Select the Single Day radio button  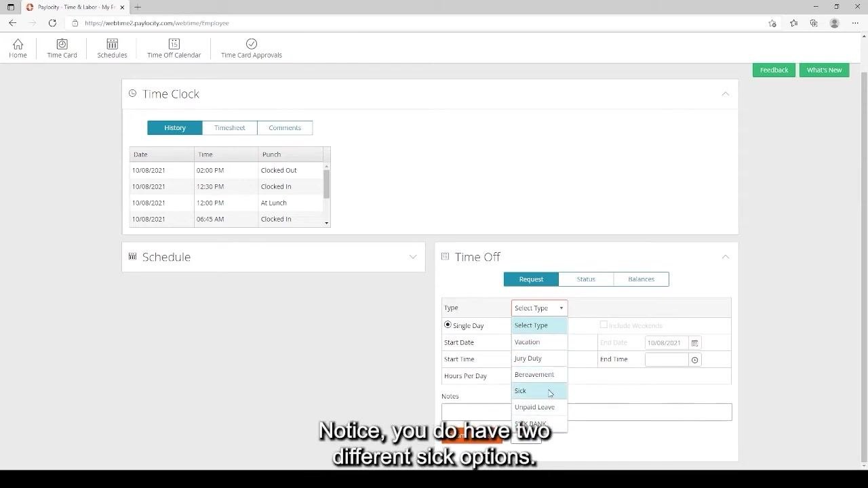click(x=448, y=325)
